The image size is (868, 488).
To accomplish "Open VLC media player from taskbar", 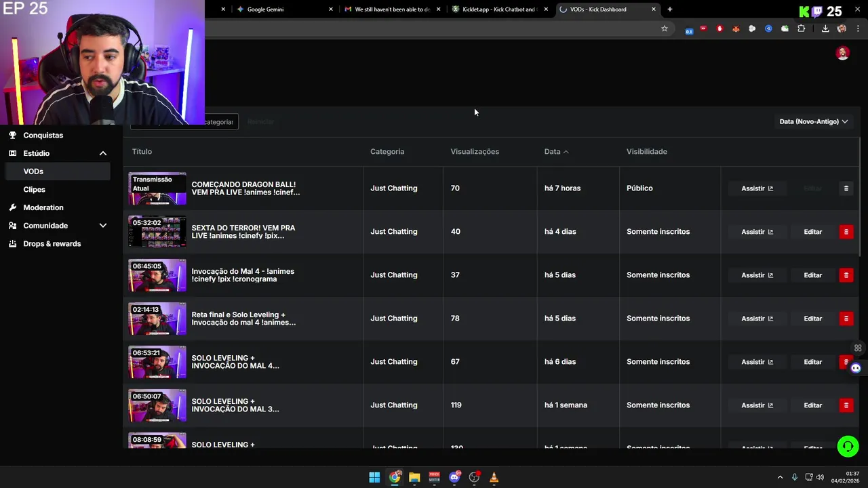I will (494, 477).
